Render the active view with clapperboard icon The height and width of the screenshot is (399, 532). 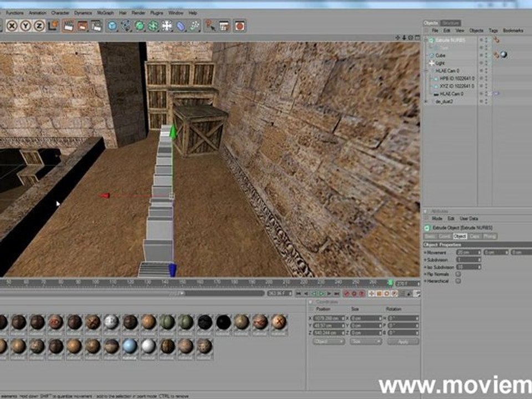point(68,26)
